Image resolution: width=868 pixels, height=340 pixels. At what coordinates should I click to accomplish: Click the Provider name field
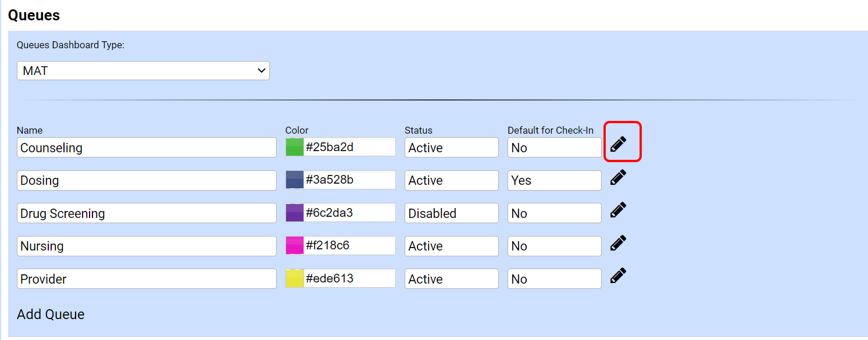[145, 278]
